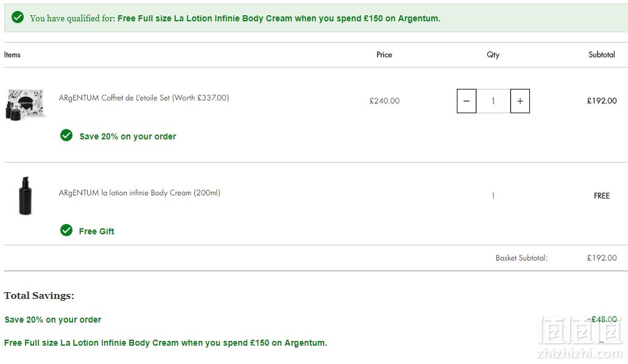The width and height of the screenshot is (628, 364).
Task: Open the Coffret de L'etoile Set thumbnail
Action: (25, 105)
